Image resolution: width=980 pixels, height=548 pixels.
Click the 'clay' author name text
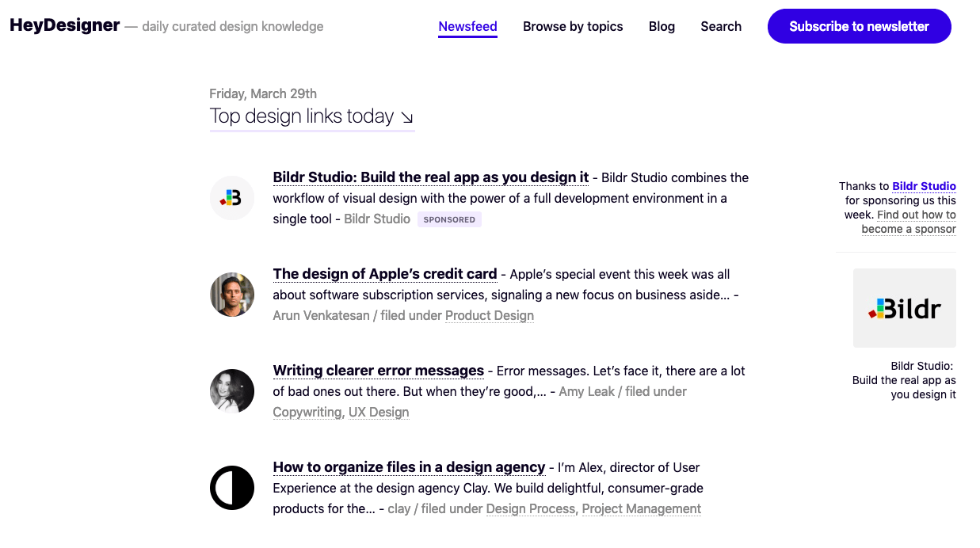pyautogui.click(x=399, y=508)
